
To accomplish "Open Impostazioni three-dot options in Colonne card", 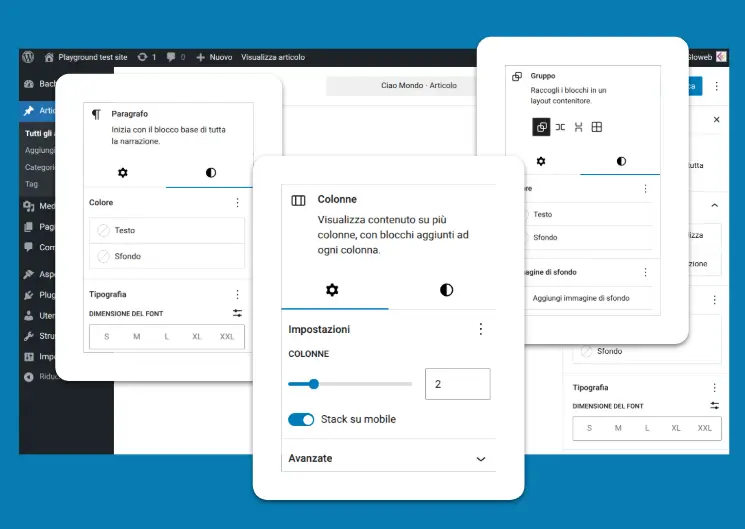I will [x=480, y=329].
